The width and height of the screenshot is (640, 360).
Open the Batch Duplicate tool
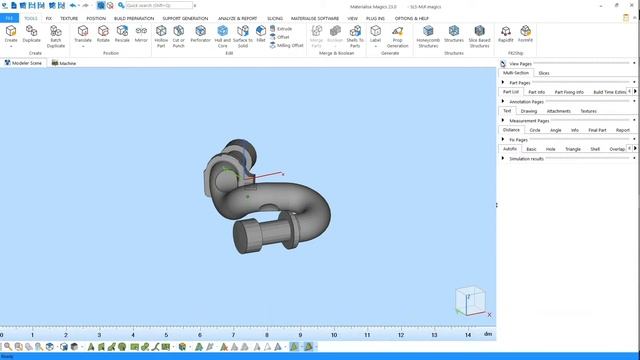56,36
